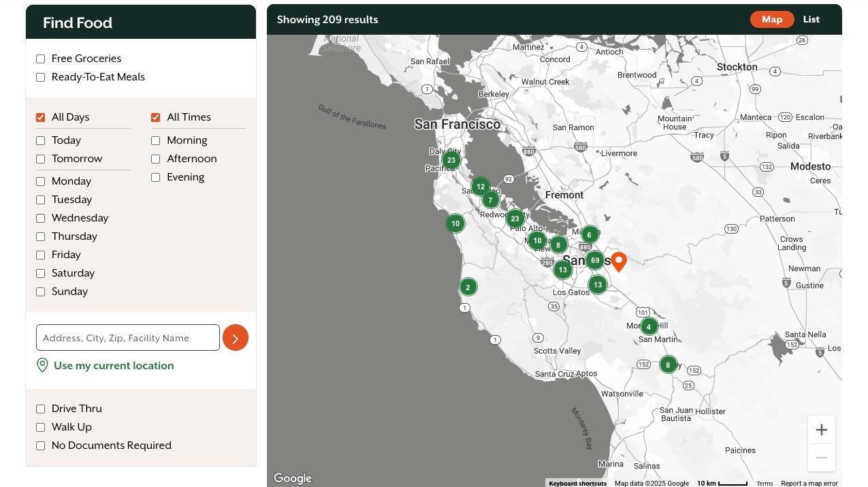Open Report a map error link
This screenshot has height=487, width=868.
tap(809, 483)
